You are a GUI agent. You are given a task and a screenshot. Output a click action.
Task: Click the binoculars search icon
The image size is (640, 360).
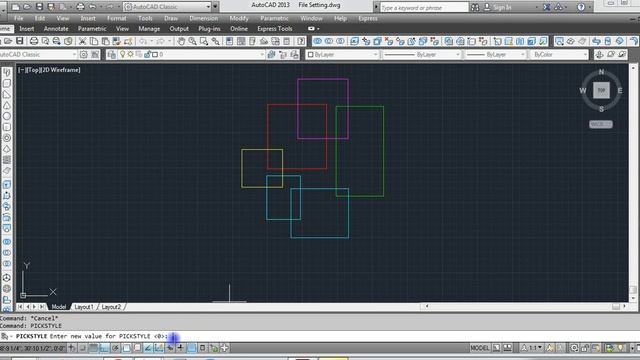[x=475, y=7]
